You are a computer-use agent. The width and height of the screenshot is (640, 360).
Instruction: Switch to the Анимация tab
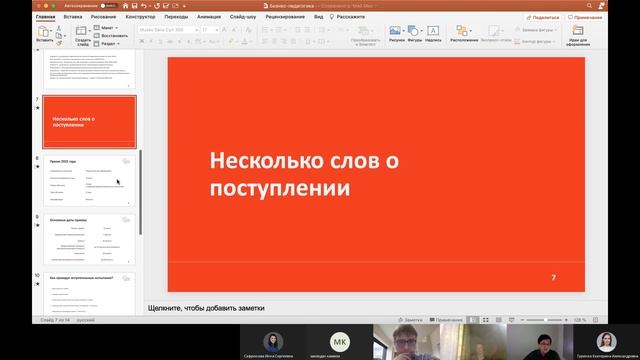tap(209, 17)
